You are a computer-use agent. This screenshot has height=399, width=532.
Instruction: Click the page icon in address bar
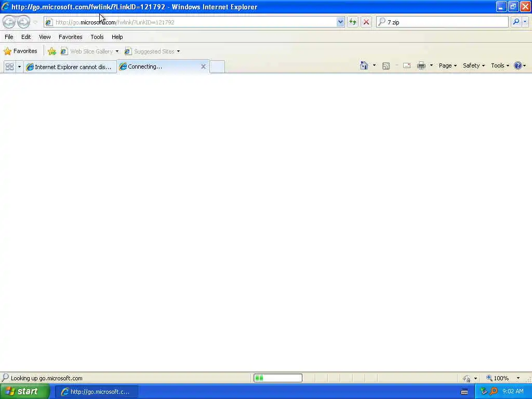point(49,22)
